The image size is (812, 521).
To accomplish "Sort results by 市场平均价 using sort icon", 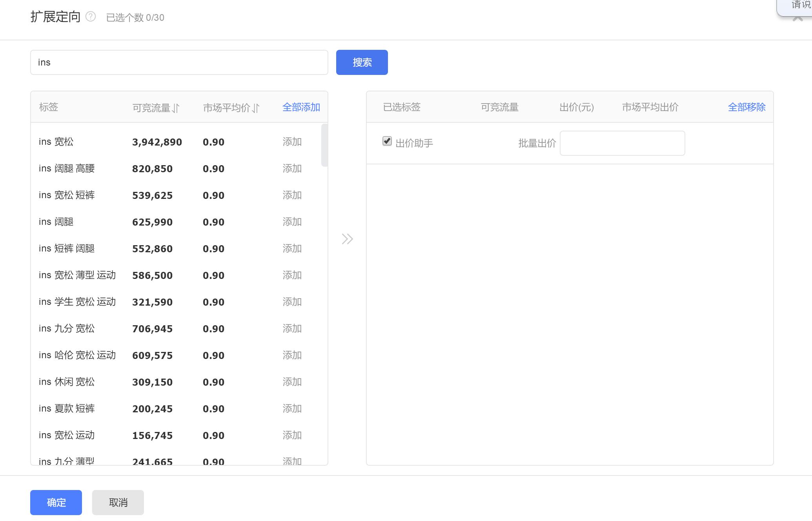I will [255, 107].
